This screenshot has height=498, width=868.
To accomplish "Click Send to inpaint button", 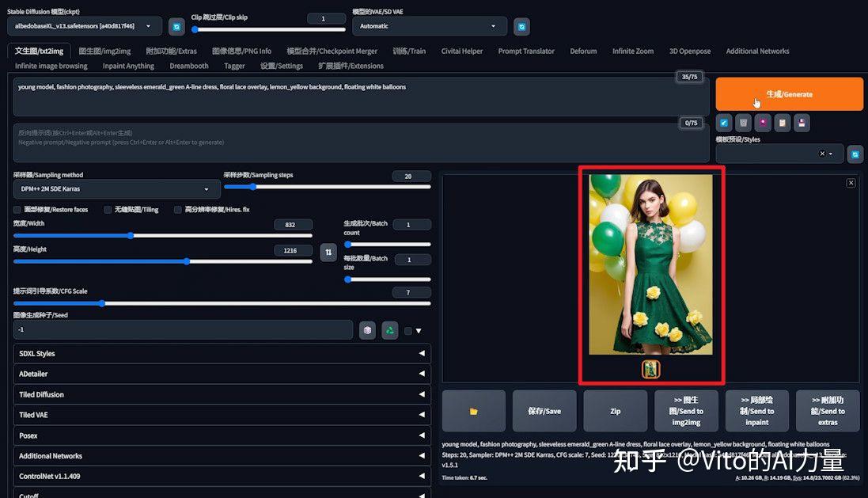I will point(756,411).
